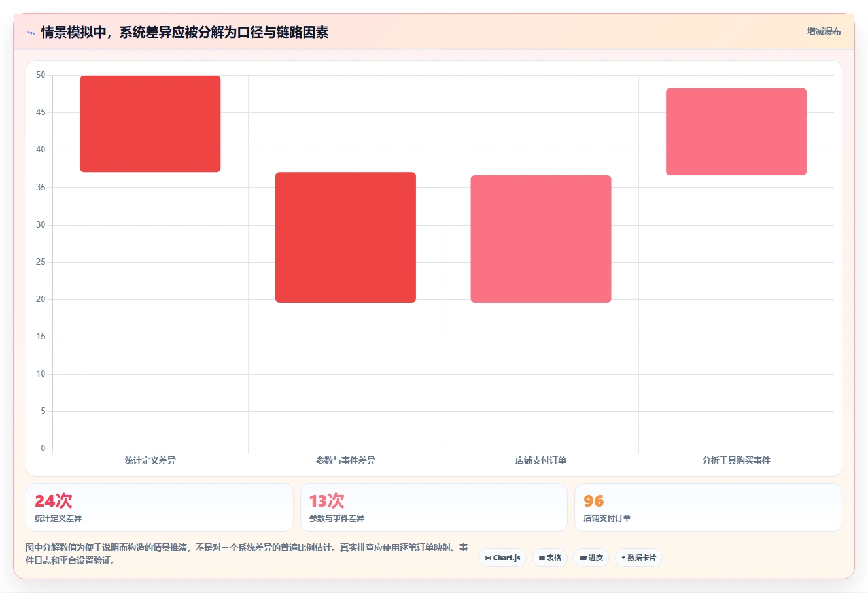Click the 参数与事件差异 red bar
This screenshot has width=868, height=593.
click(x=345, y=237)
